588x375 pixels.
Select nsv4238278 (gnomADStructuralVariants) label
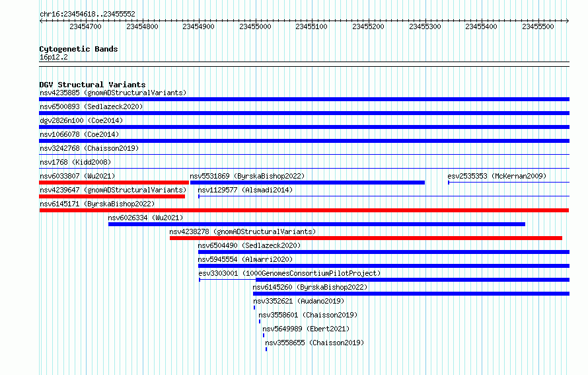[242, 231]
